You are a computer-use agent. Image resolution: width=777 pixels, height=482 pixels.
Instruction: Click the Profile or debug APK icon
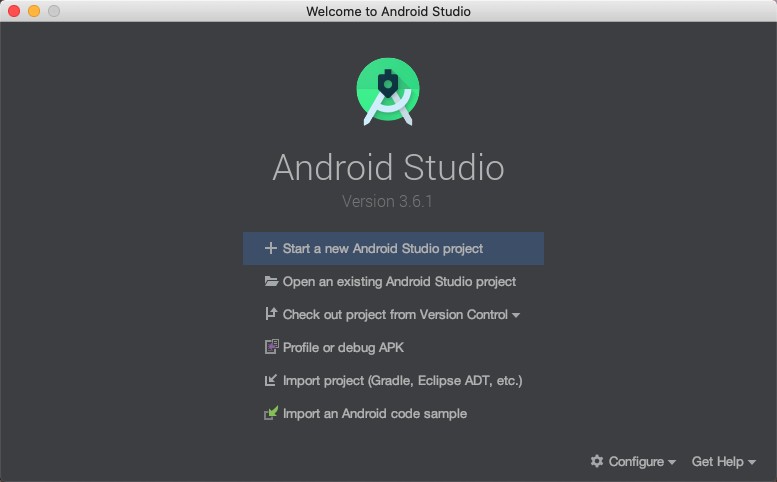click(x=270, y=347)
